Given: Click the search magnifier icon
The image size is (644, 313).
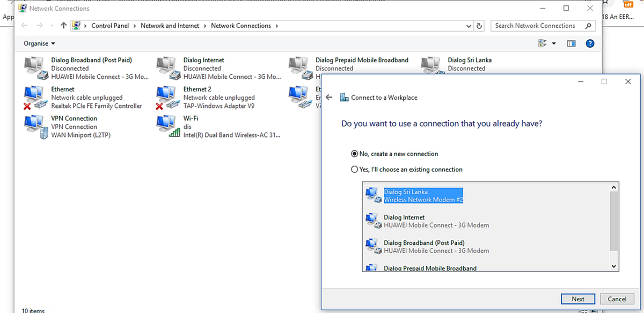Looking at the screenshot, I should click(x=588, y=26).
